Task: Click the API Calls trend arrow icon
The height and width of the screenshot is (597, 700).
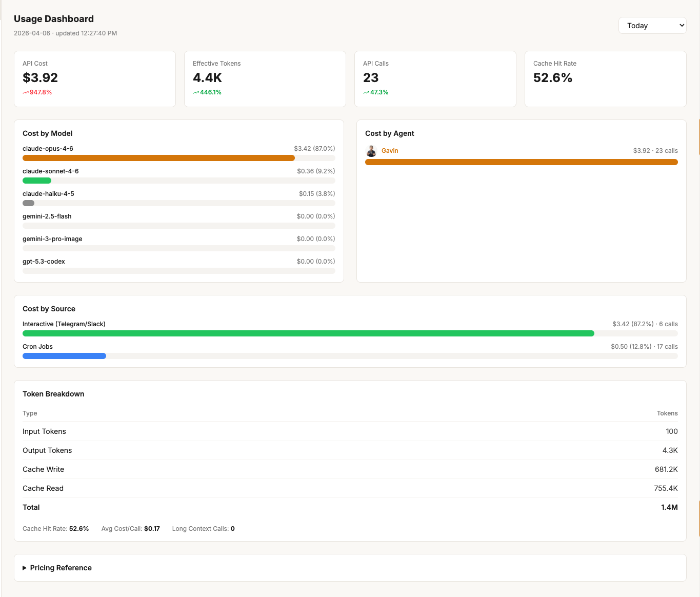Action: click(366, 92)
